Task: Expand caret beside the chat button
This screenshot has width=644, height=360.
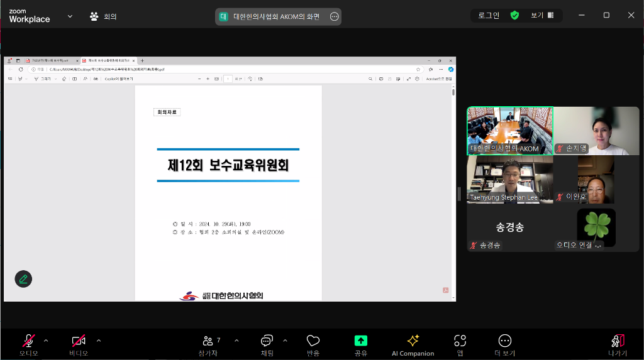Action: coord(285,341)
